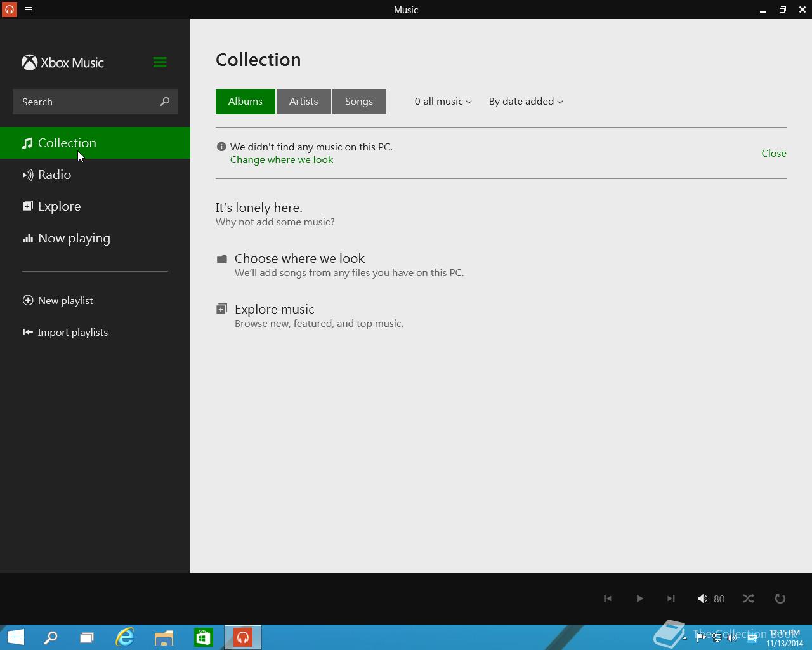Switch to the Songs tab
This screenshot has height=650, width=812.
pyautogui.click(x=359, y=102)
